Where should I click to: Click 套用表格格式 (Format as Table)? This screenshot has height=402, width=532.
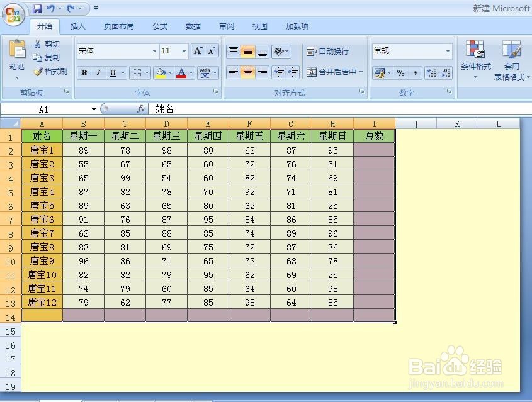pyautogui.click(x=512, y=59)
